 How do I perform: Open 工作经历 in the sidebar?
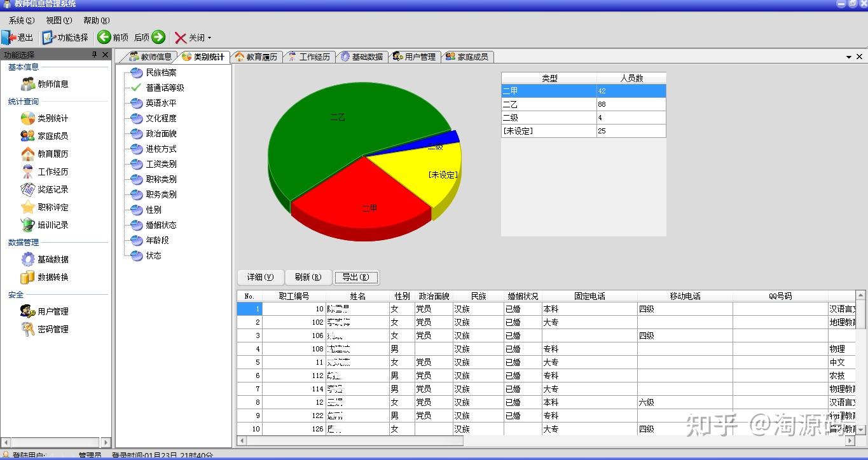(45, 172)
